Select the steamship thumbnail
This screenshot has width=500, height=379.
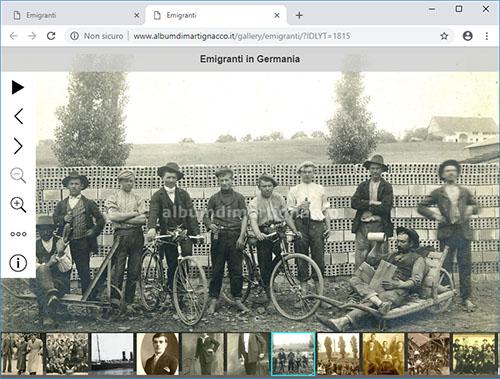112,354
